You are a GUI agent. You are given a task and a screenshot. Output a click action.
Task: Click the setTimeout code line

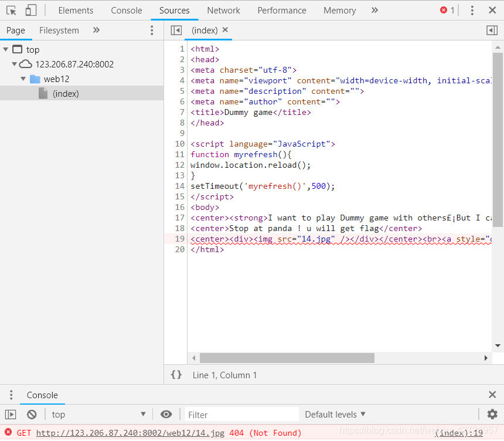point(263,186)
